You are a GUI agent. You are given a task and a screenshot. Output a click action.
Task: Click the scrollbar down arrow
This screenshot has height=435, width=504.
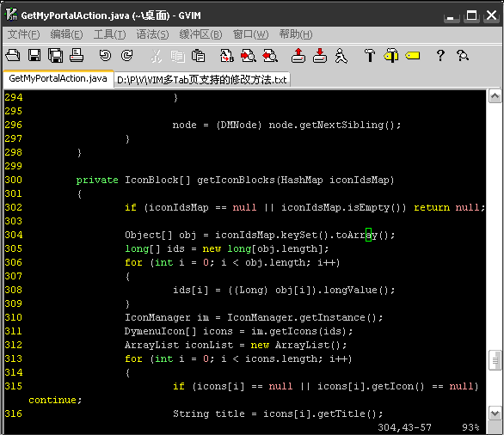(495, 413)
